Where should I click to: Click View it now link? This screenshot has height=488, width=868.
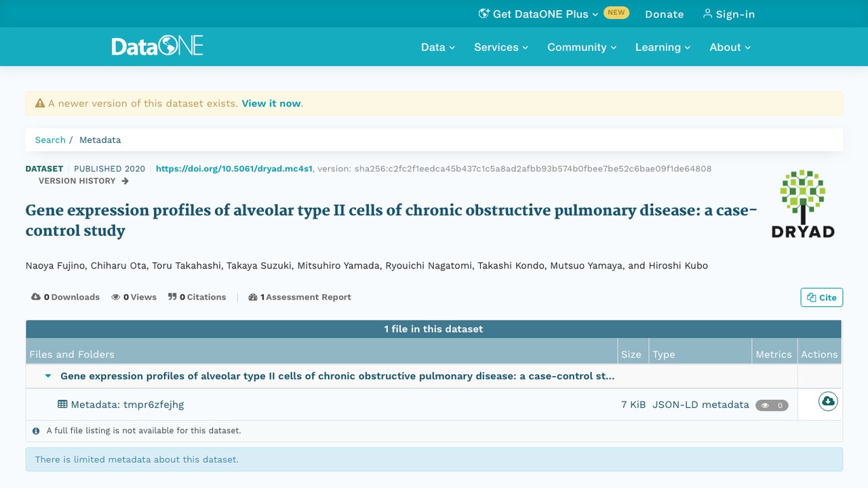[271, 104]
